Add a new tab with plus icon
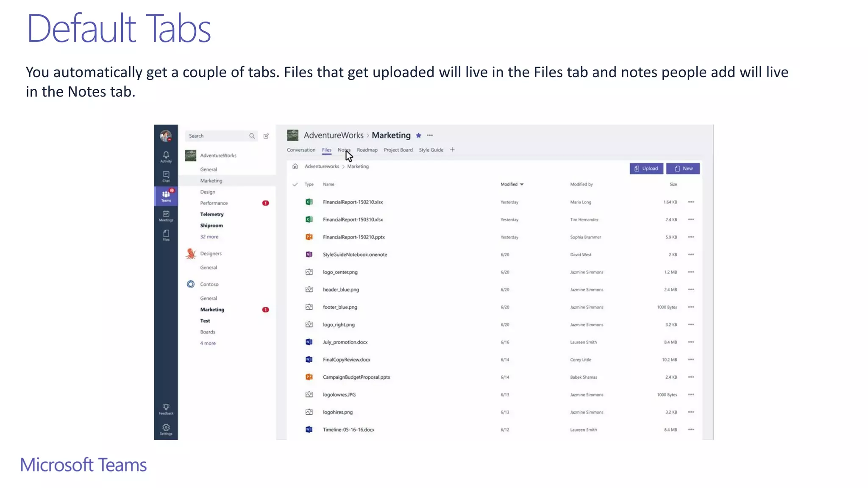 click(x=452, y=150)
